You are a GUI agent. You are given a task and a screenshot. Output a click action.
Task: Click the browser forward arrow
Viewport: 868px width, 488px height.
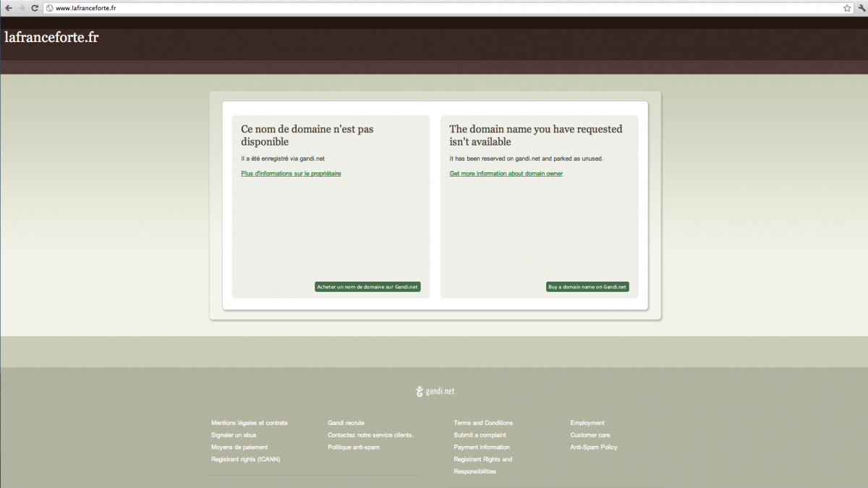[x=21, y=8]
